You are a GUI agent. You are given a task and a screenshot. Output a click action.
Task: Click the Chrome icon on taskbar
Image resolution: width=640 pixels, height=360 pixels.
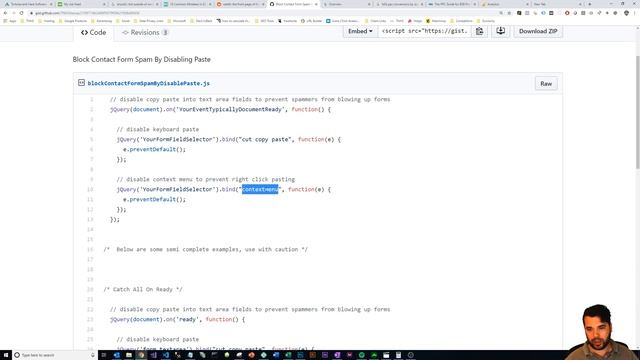coord(141,355)
